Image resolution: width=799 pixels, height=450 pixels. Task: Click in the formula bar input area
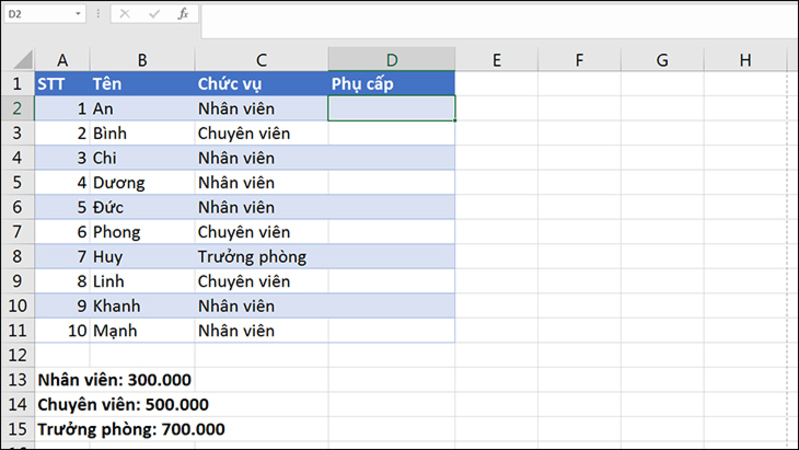pos(499,20)
